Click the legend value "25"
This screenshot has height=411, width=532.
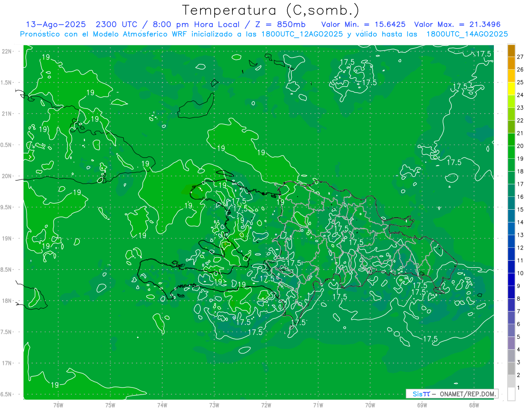coord(520,82)
